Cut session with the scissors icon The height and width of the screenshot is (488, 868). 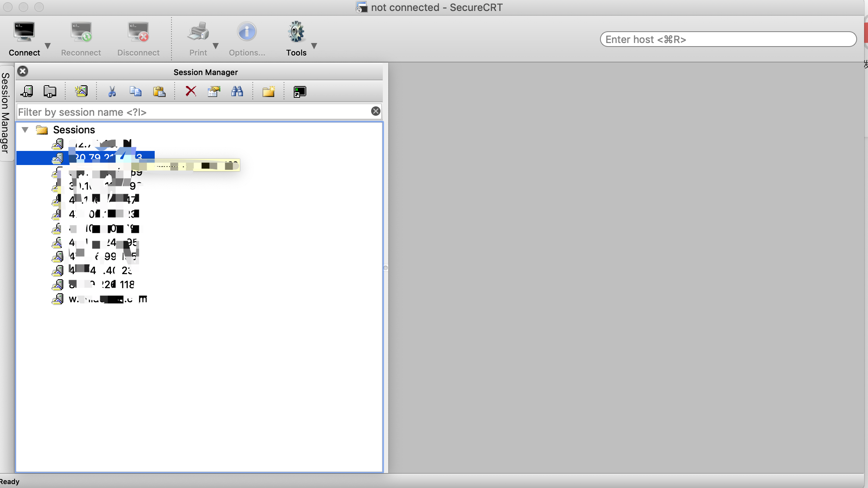[112, 91]
